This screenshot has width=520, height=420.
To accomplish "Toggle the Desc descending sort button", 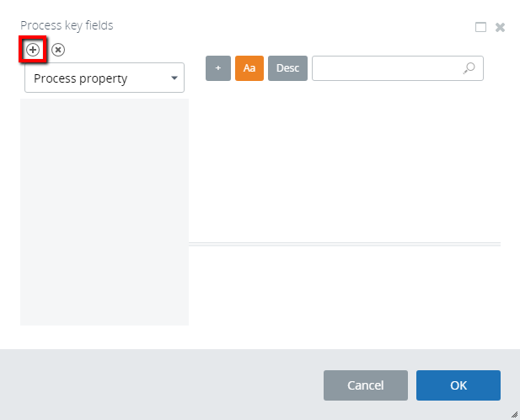I will click(287, 68).
